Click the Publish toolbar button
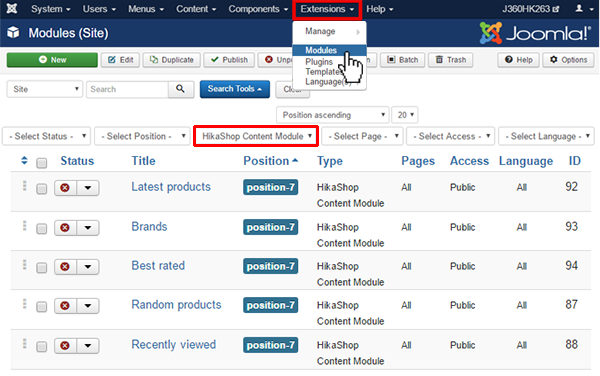600x376 pixels. [x=229, y=60]
